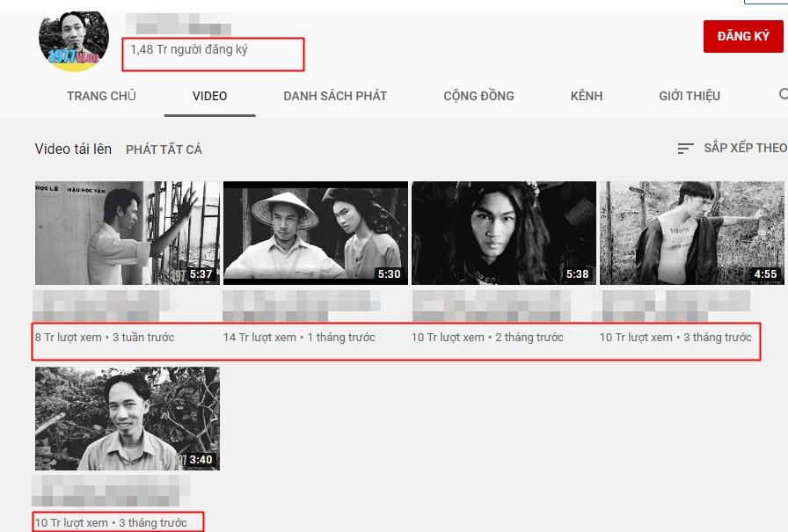Switch to the TRANG CHỦ tab
The width and height of the screenshot is (788, 532).
point(101,96)
